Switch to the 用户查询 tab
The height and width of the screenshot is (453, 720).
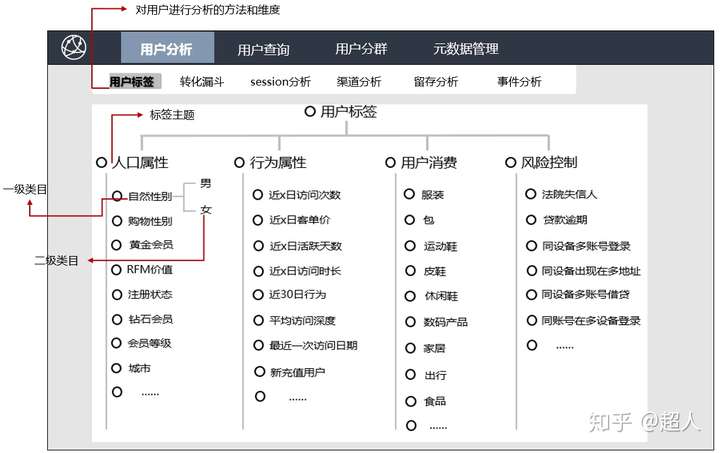(263, 49)
